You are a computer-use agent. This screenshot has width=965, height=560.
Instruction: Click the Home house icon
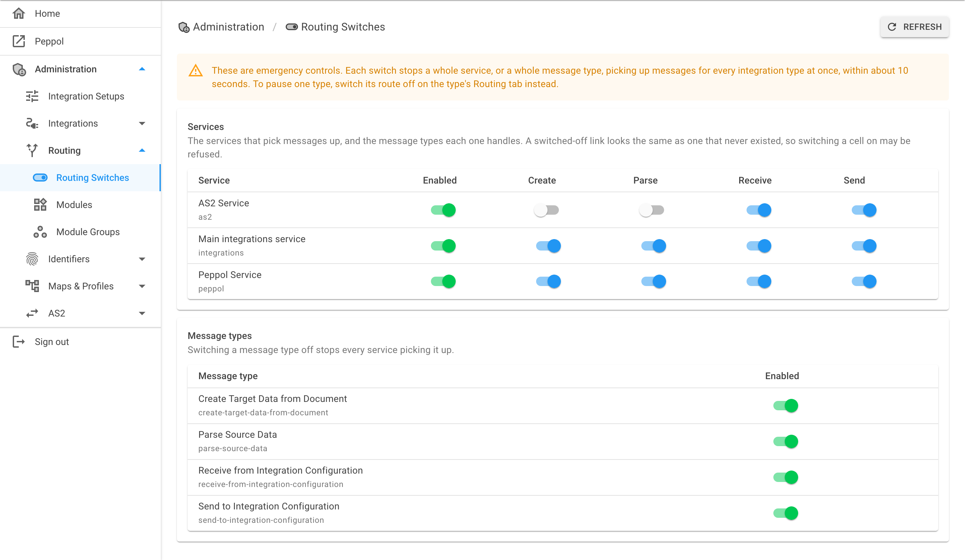[x=19, y=13]
